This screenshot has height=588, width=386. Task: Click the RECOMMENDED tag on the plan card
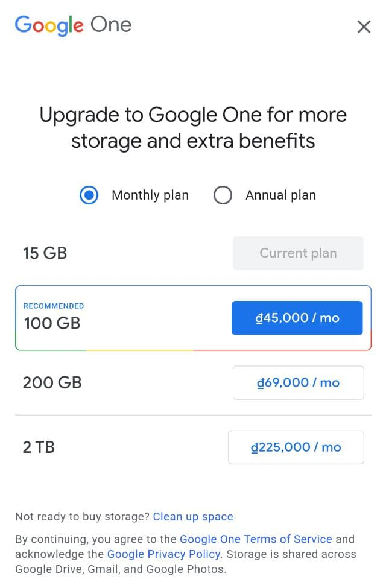(x=54, y=306)
